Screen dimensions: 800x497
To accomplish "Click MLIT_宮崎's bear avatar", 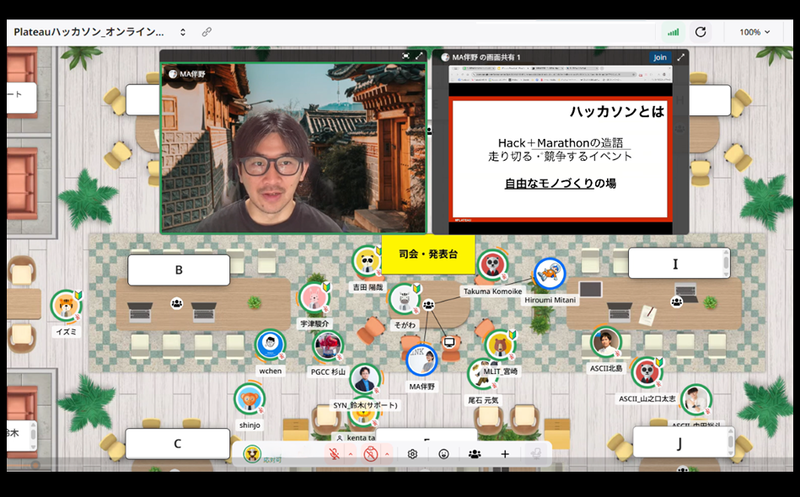I will click(x=500, y=345).
